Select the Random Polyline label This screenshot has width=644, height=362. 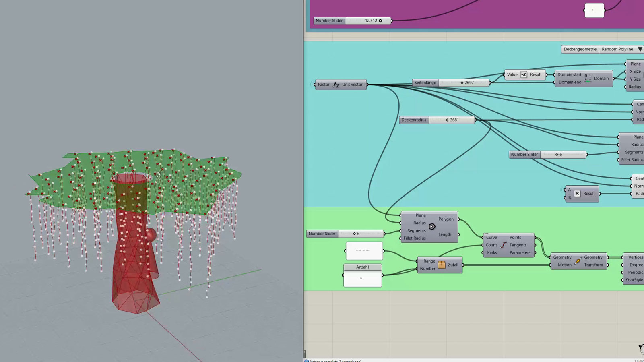tap(617, 49)
